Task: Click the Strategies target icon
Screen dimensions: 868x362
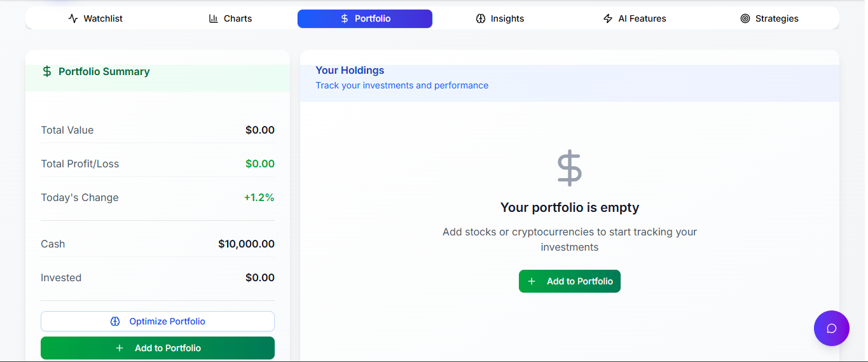Action: click(745, 18)
